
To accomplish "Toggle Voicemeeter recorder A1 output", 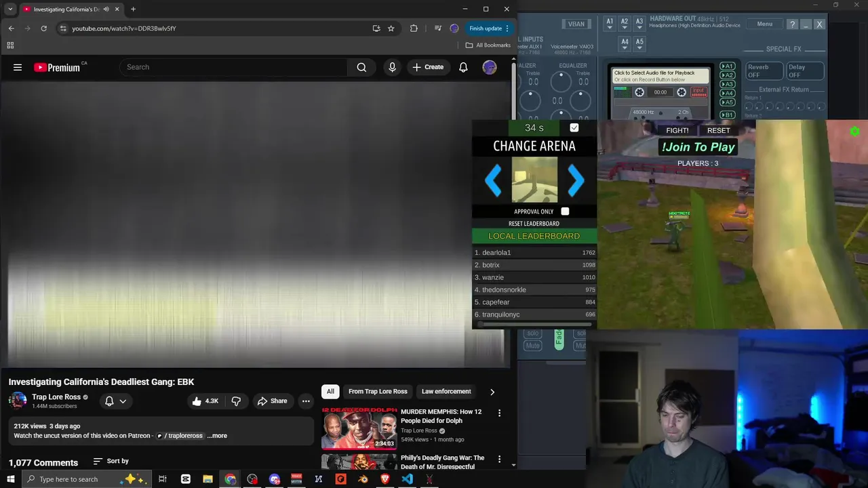I will pyautogui.click(x=727, y=66).
